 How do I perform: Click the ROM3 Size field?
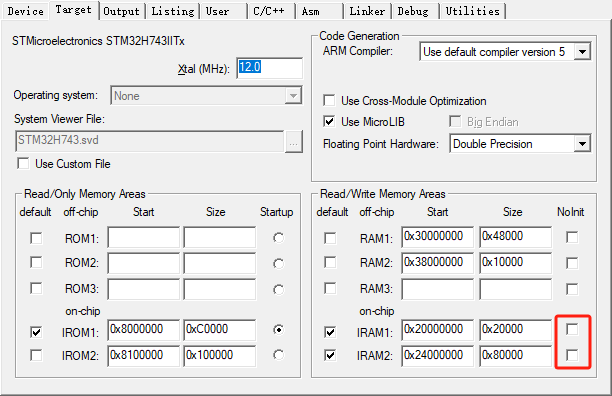pos(220,289)
